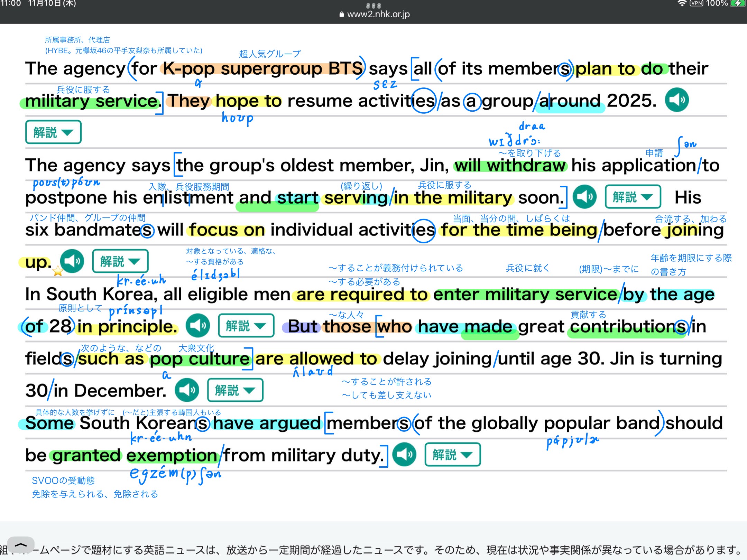Tap the highlighted phrase 'enter military service'

click(x=525, y=295)
